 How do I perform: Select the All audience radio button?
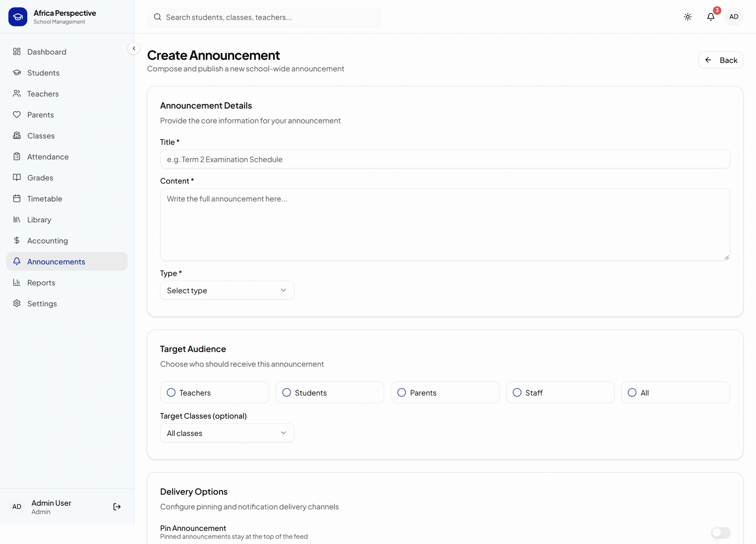tap(632, 392)
